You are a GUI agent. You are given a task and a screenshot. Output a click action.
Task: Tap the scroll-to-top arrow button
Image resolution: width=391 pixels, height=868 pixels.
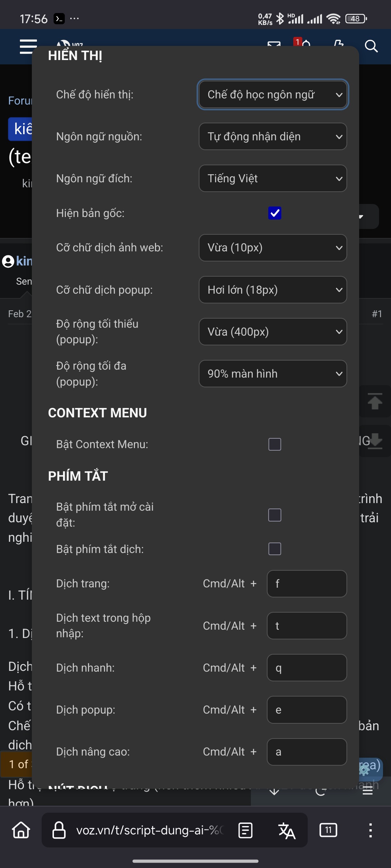click(x=375, y=401)
